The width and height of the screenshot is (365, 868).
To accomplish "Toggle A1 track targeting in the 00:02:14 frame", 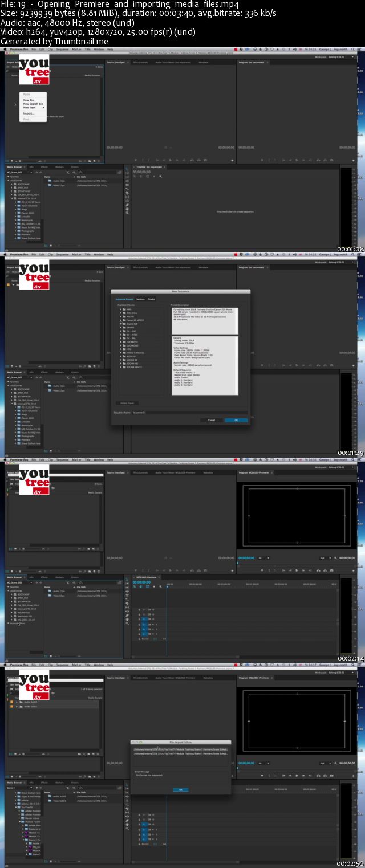I will point(144,624).
